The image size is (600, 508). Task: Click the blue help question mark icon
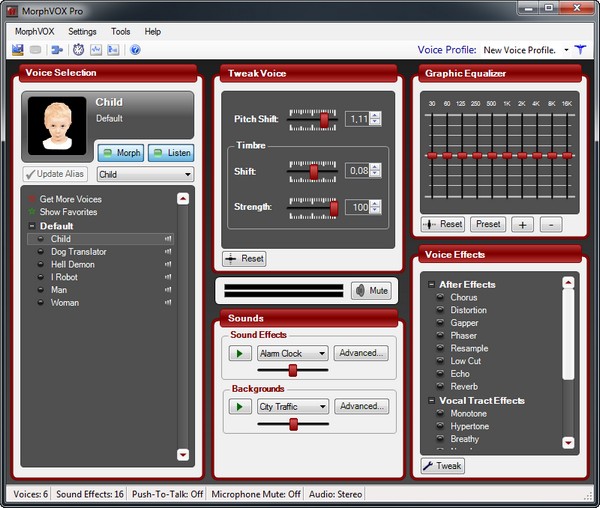(x=135, y=49)
